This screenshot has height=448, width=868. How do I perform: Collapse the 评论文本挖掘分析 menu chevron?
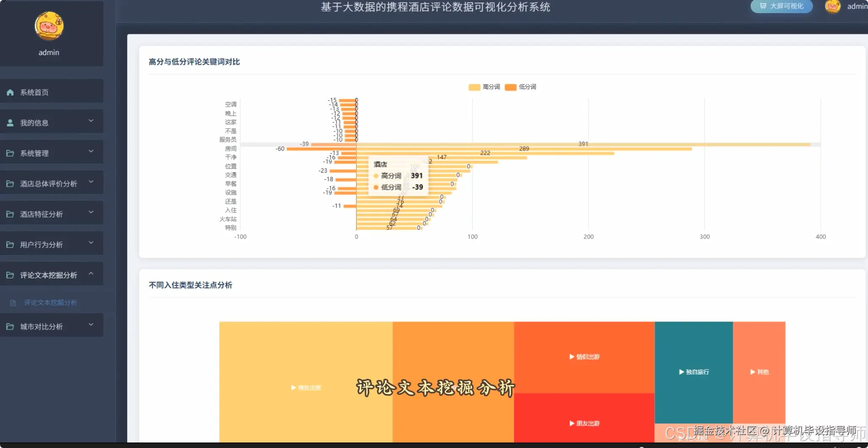click(91, 273)
